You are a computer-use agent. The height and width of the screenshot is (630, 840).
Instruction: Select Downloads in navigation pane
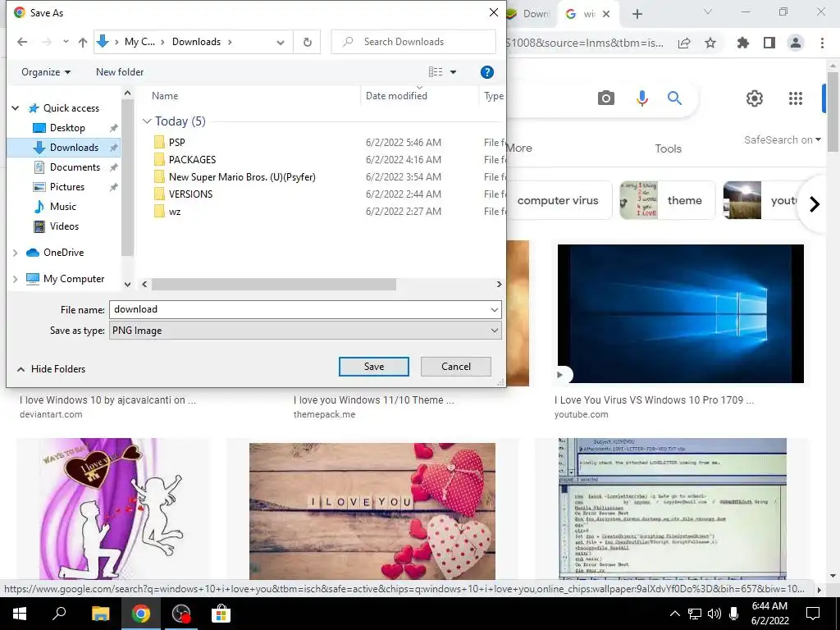(74, 148)
